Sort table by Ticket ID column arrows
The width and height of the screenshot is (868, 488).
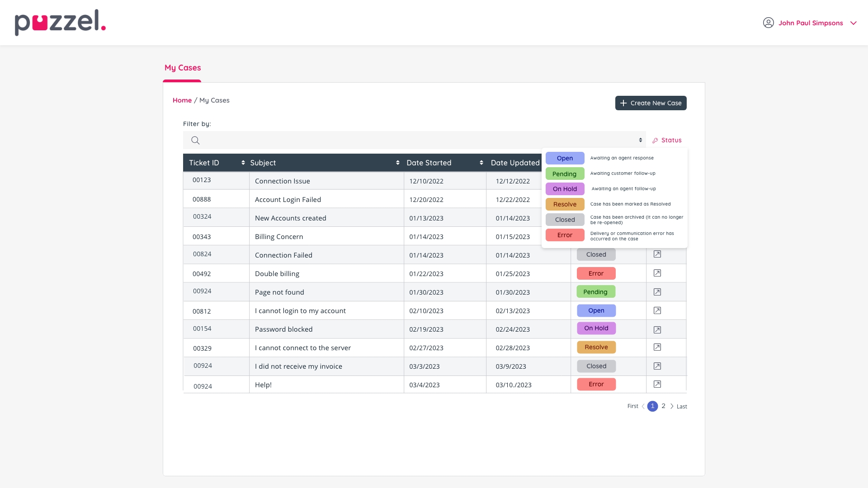click(x=243, y=163)
